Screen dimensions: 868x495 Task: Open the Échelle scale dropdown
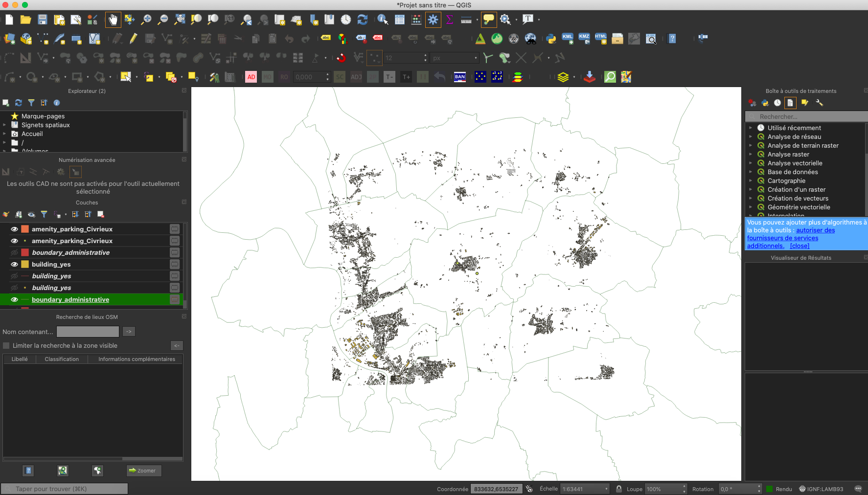[606, 489]
